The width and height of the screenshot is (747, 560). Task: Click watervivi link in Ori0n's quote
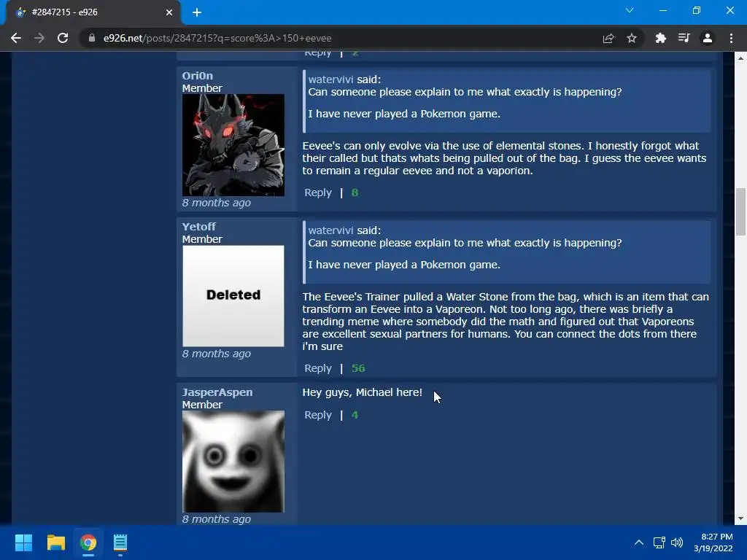(330, 79)
